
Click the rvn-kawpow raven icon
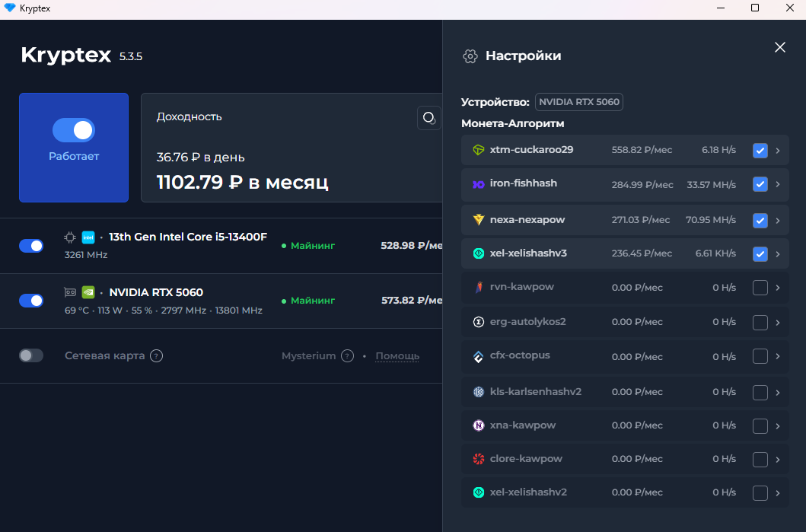[x=479, y=288]
